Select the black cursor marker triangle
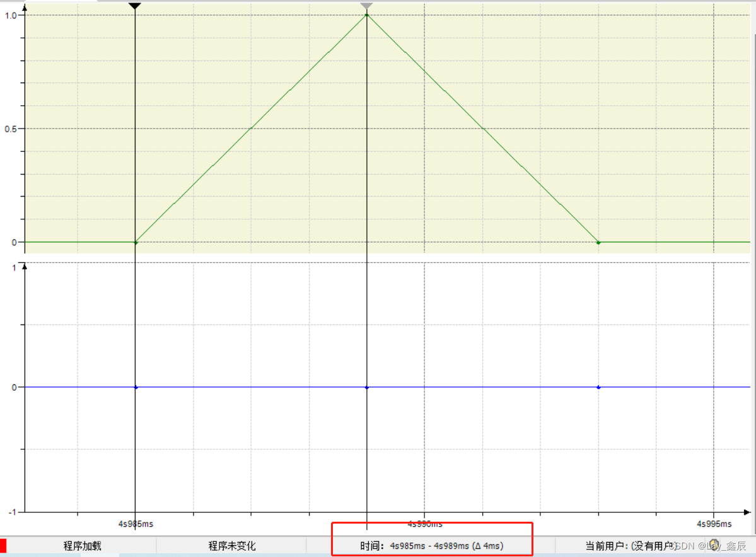 [135, 6]
